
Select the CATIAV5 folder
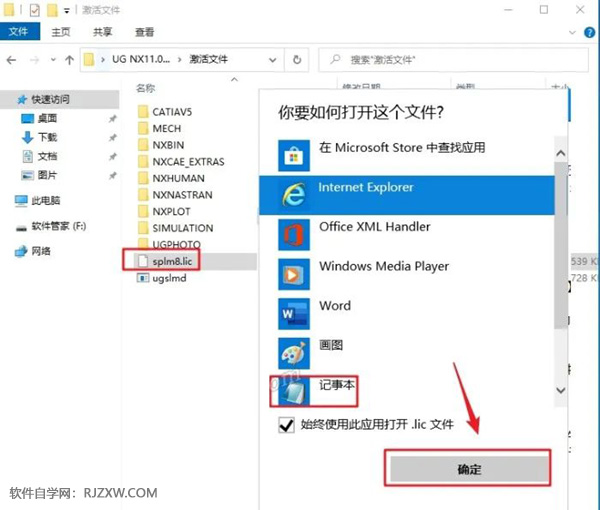pos(172,112)
